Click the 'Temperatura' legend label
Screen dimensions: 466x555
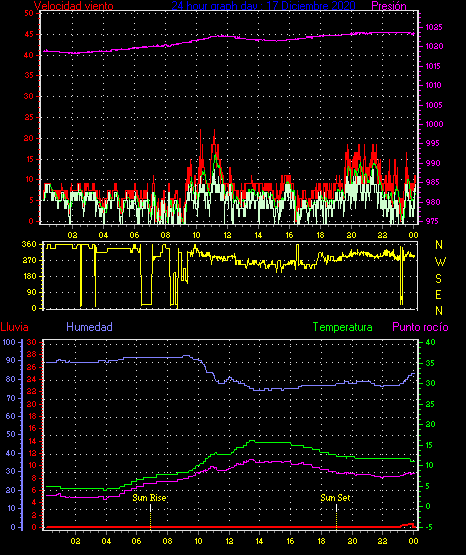point(342,327)
